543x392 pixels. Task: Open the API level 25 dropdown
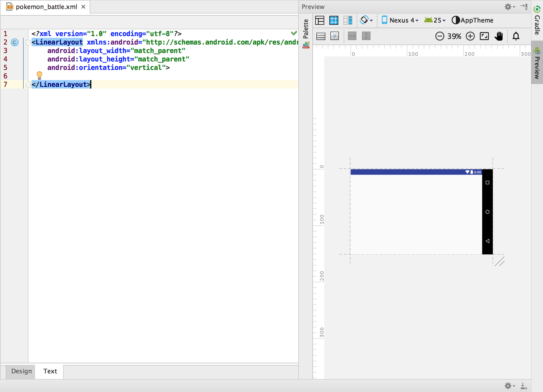435,20
